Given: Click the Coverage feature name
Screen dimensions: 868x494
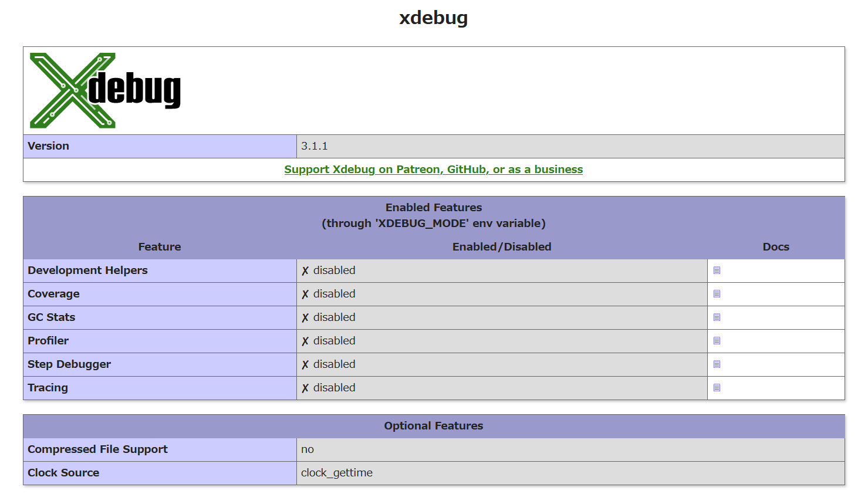Looking at the screenshot, I should (53, 294).
